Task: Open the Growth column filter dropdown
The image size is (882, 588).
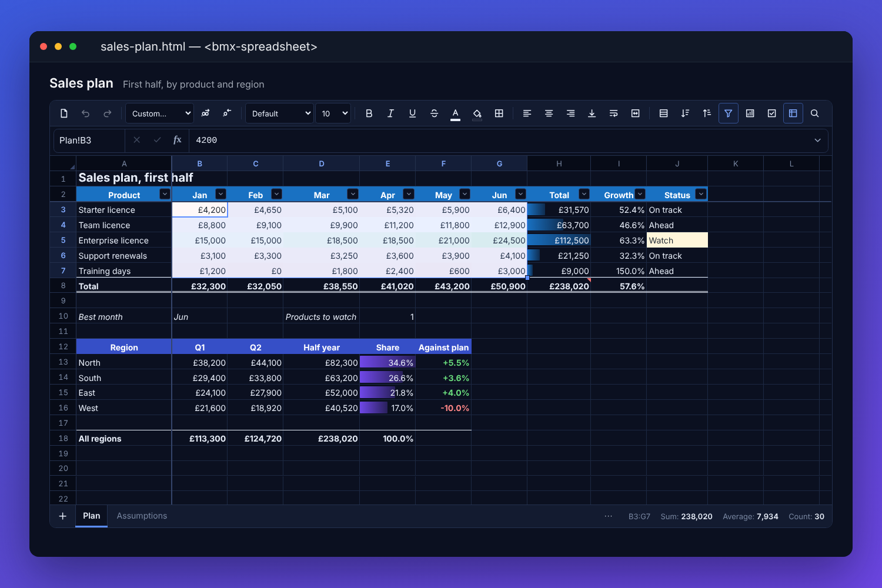Action: point(640,194)
